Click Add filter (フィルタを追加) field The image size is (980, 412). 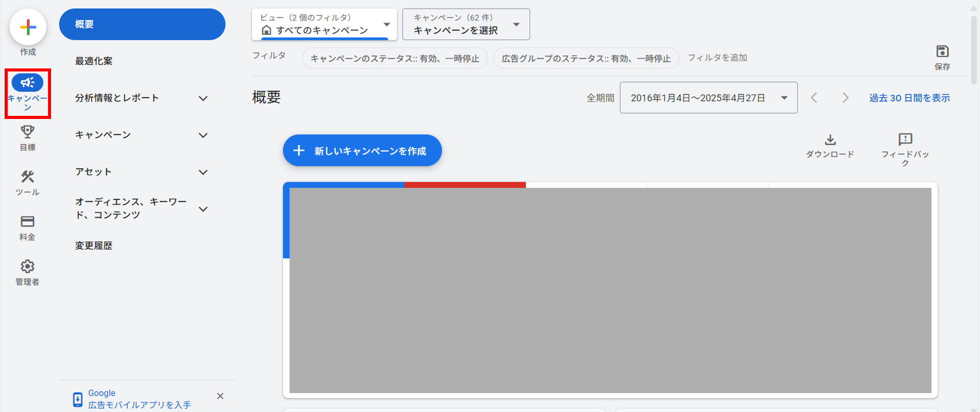pos(717,58)
